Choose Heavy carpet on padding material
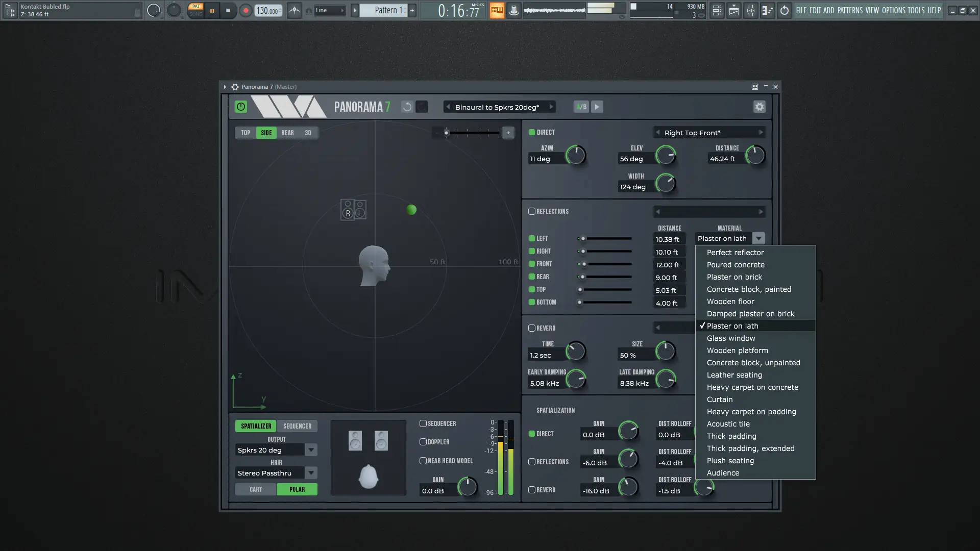The image size is (980, 551). (x=751, y=412)
